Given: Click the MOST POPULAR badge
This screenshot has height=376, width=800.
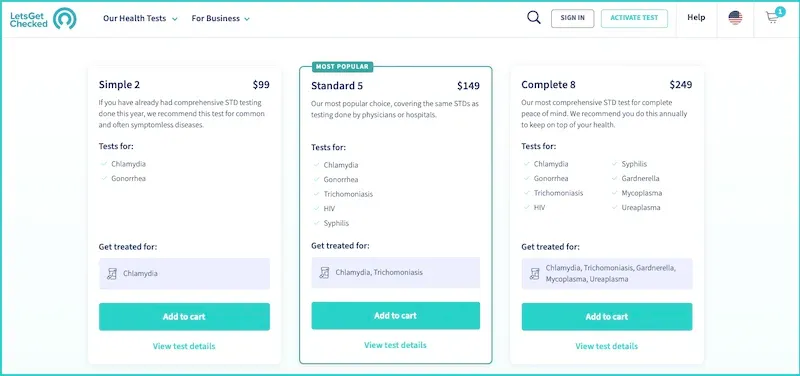Looking at the screenshot, I should click(x=343, y=67).
